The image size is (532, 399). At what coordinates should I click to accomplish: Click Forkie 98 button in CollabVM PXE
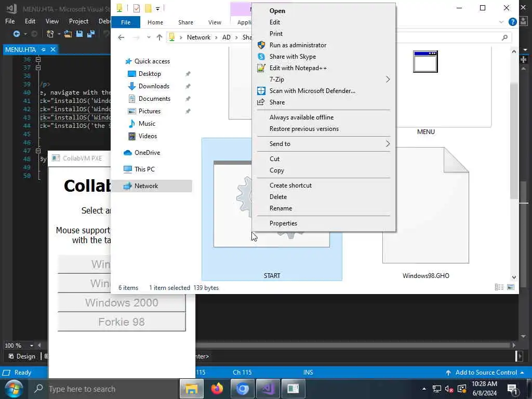point(122,322)
